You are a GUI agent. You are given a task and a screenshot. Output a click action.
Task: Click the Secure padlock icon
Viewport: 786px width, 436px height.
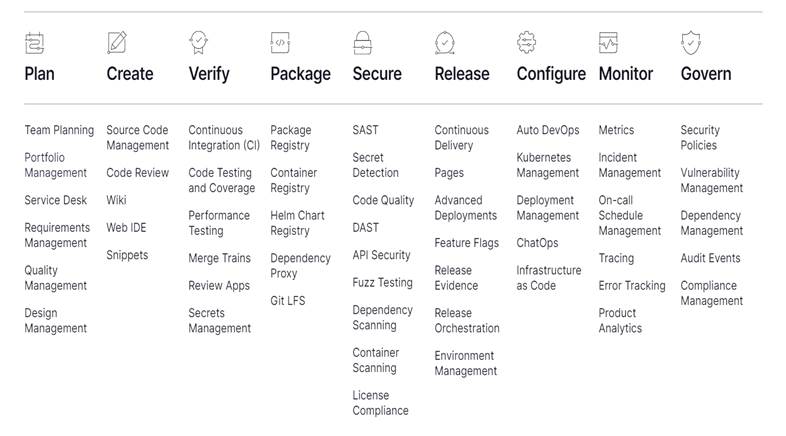pos(363,43)
